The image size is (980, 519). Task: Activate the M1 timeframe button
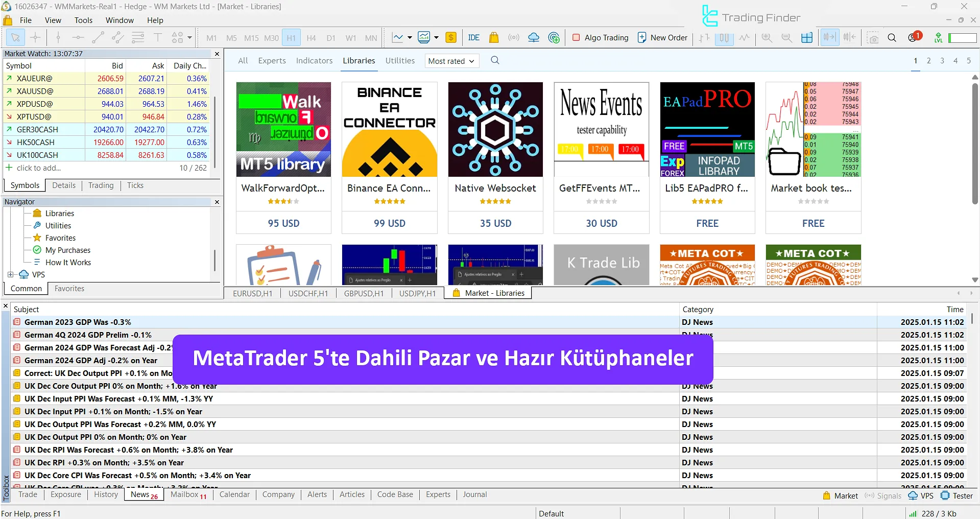point(211,38)
